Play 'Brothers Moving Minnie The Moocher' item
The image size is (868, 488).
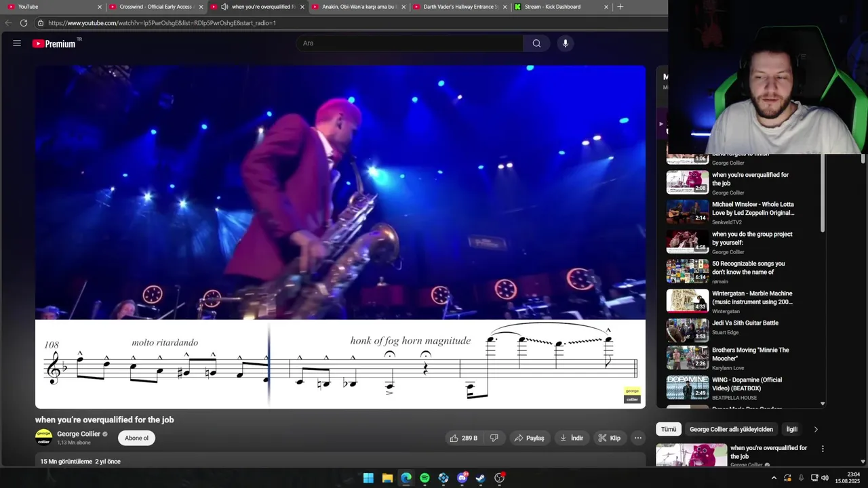[x=731, y=358]
